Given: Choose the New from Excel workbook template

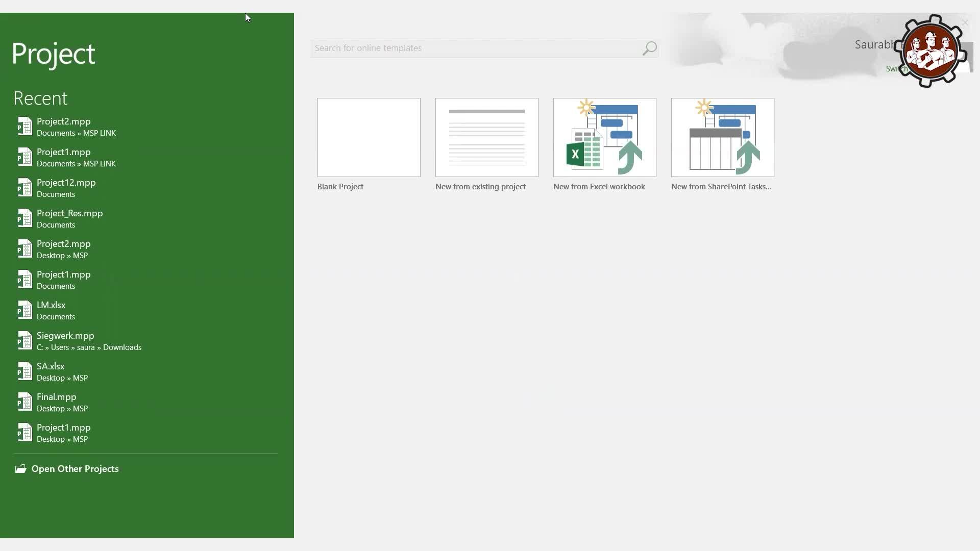Looking at the screenshot, I should (x=605, y=138).
